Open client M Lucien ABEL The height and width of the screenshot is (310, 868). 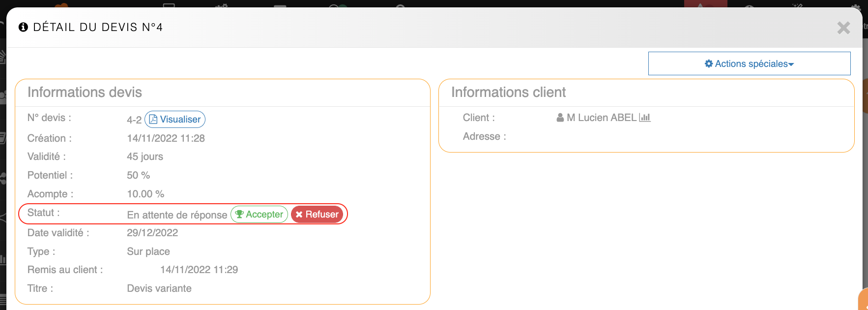pyautogui.click(x=601, y=118)
